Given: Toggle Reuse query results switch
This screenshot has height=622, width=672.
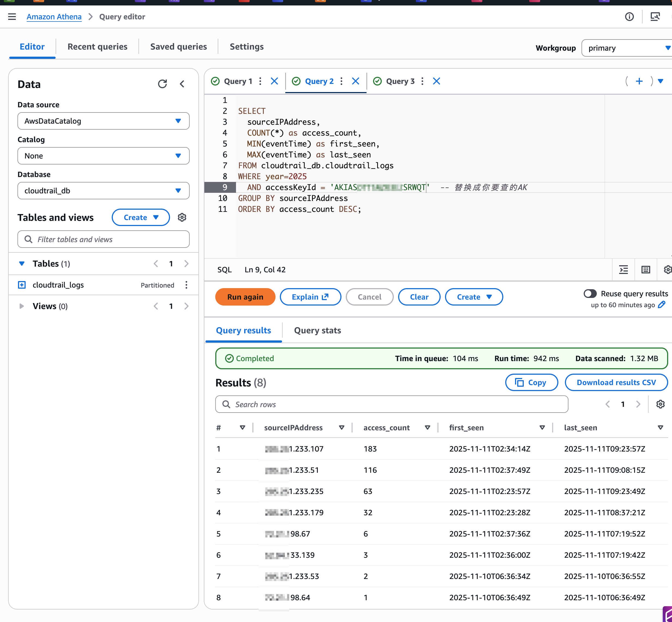Looking at the screenshot, I should (590, 294).
